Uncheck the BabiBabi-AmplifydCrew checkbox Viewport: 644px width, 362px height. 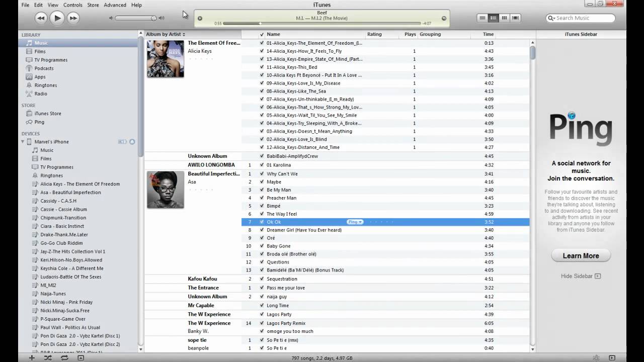[x=262, y=156]
